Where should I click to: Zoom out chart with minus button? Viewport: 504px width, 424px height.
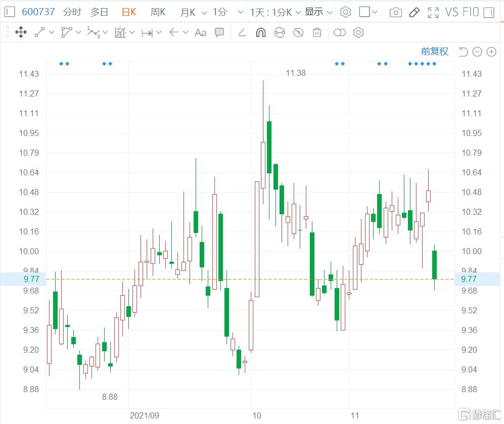477,52
